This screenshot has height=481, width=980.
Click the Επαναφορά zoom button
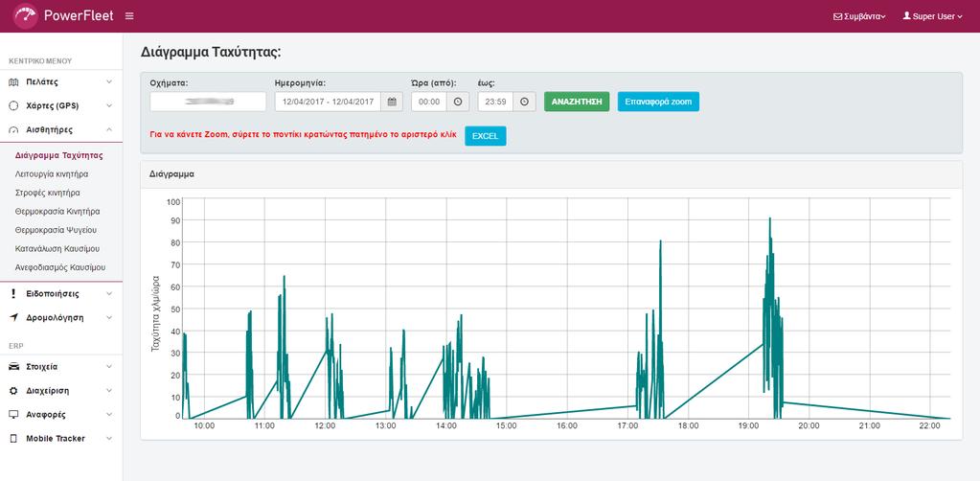click(658, 102)
